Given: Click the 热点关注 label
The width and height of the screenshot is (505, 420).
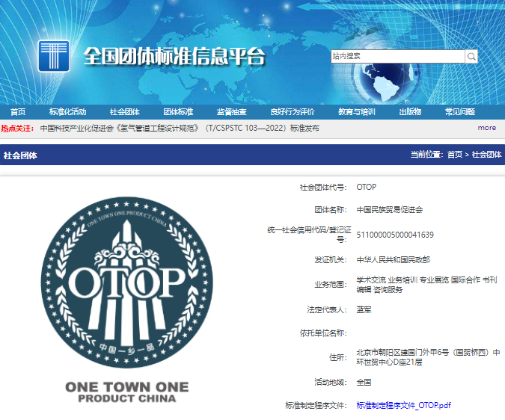Looking at the screenshot, I should [x=17, y=129].
